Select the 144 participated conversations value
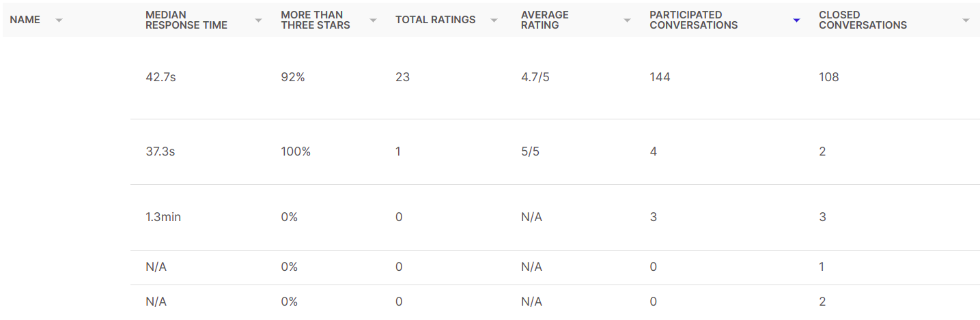This screenshot has width=980, height=320. tap(660, 77)
